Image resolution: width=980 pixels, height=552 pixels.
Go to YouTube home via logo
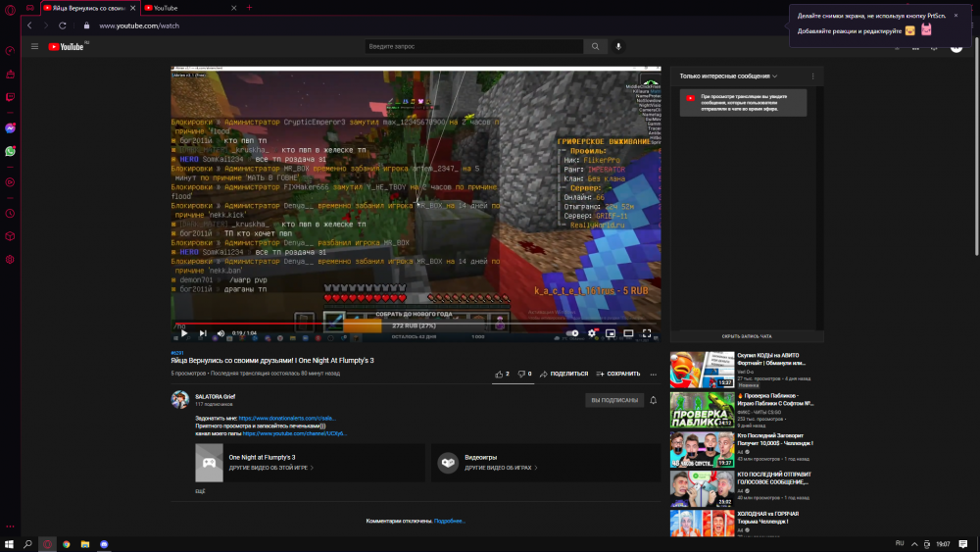[67, 46]
